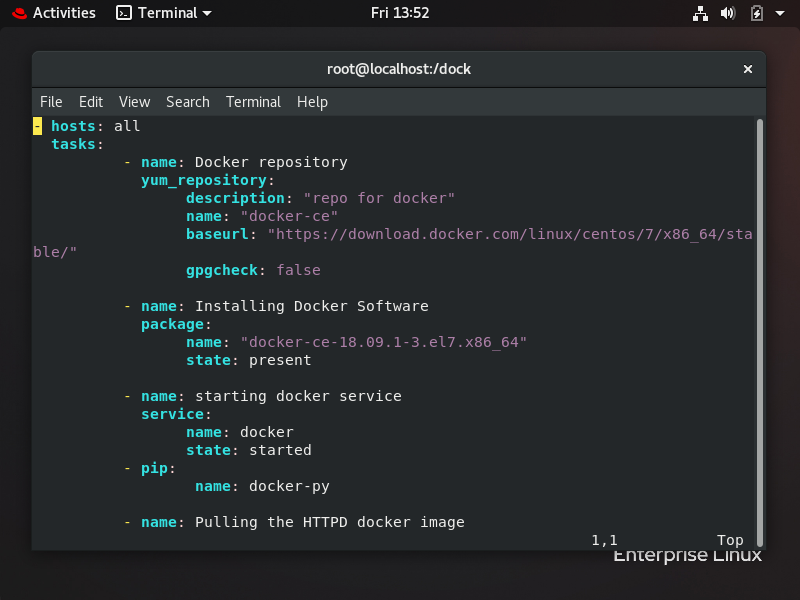Expand the system menu arrow
Image resolution: width=800 pixels, height=600 pixels.
tap(780, 13)
